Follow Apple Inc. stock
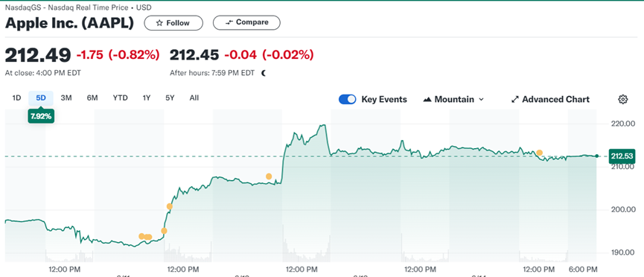 [173, 23]
